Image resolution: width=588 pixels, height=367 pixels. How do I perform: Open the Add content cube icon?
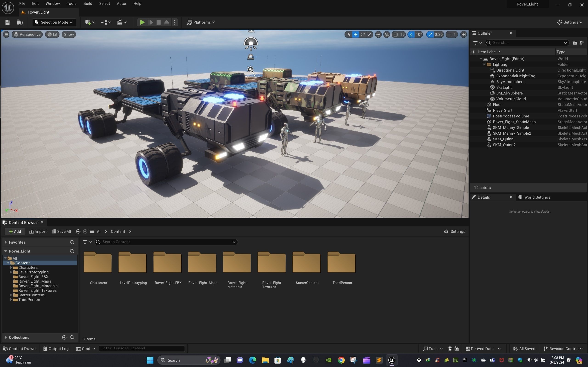click(88, 22)
